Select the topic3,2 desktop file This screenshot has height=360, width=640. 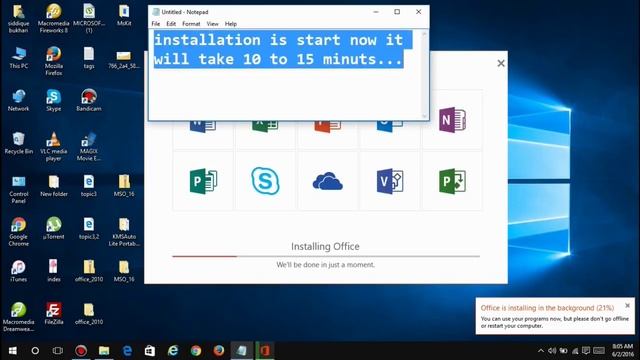[89, 229]
